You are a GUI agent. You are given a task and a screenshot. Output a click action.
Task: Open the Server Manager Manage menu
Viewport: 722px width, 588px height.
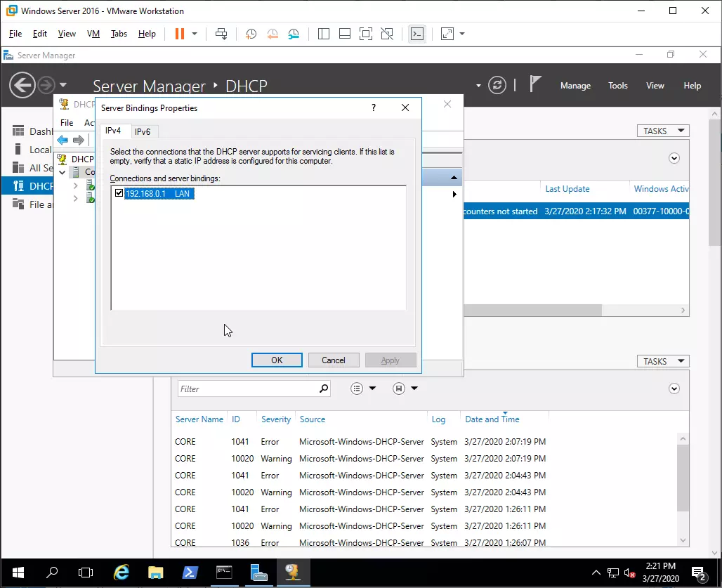pyautogui.click(x=575, y=86)
